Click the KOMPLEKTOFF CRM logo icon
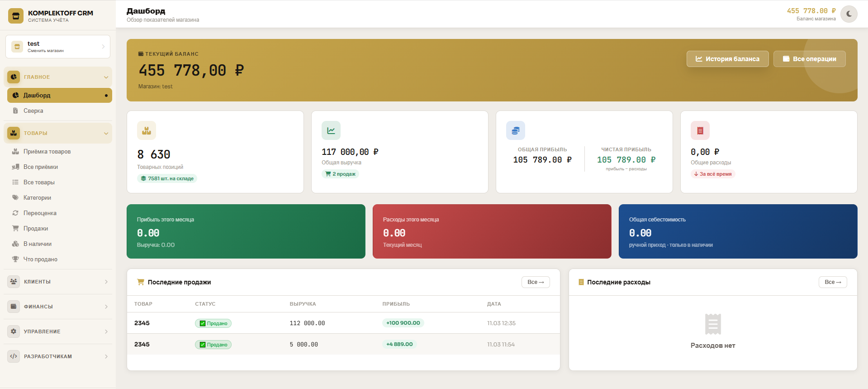Image resolution: width=868 pixels, height=389 pixels. [x=16, y=16]
